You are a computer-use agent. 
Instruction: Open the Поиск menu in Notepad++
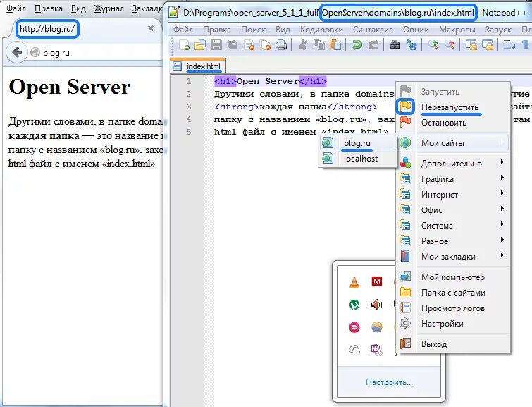point(253,30)
